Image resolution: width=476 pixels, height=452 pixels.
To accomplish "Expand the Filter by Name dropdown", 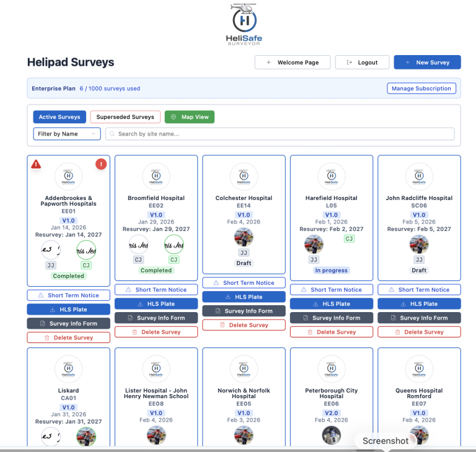I will pyautogui.click(x=66, y=134).
